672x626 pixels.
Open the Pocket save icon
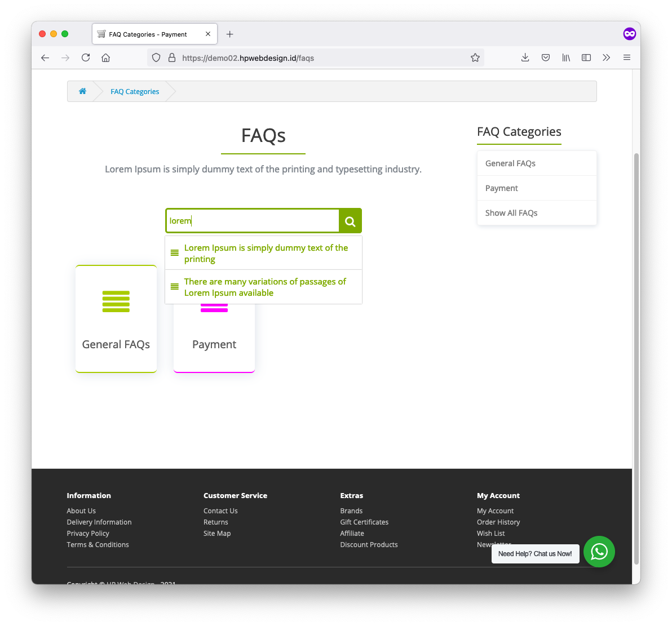click(x=546, y=57)
